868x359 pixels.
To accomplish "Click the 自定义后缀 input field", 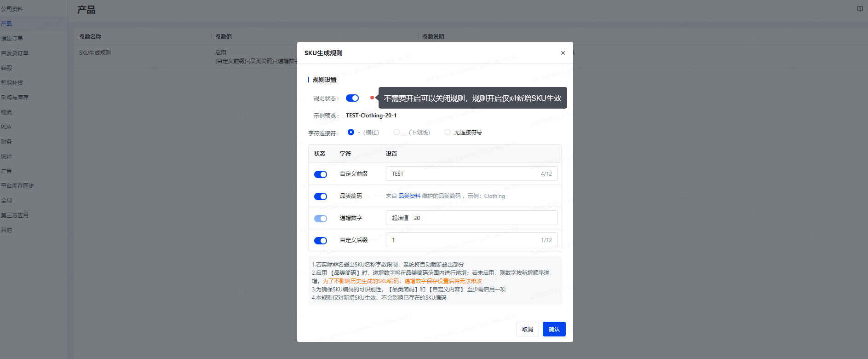I will tap(471, 240).
